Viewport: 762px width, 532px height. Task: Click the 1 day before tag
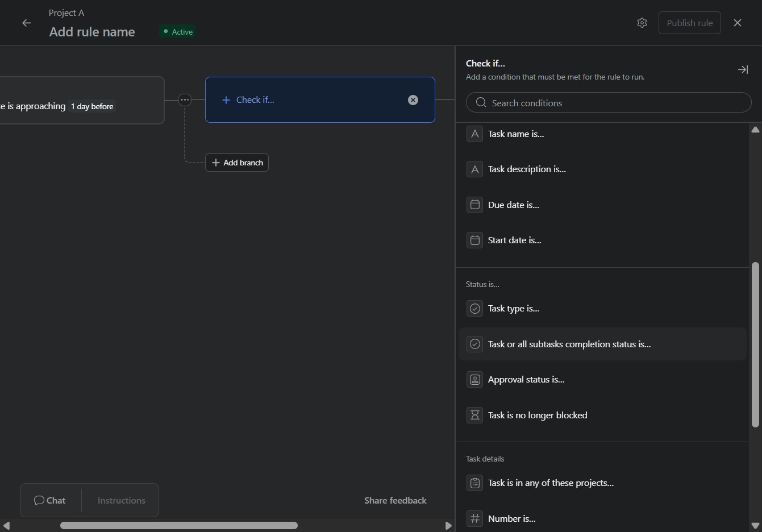click(92, 106)
